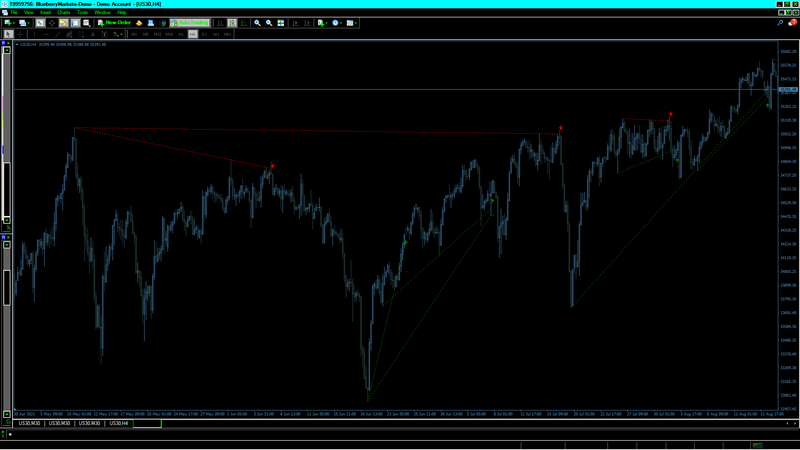Open the Terminal window icon
This screenshot has height=450, width=800.
pos(75,23)
